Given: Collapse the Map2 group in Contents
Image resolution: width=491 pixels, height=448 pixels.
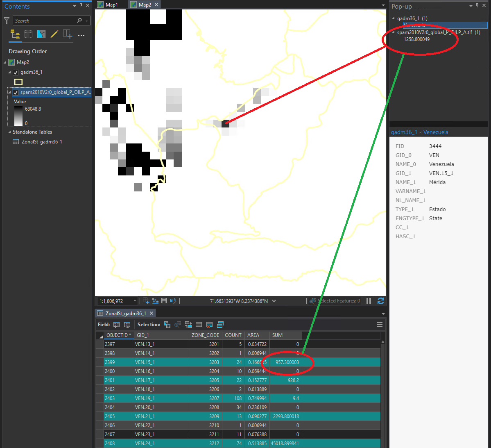Looking at the screenshot, I should 6,62.
